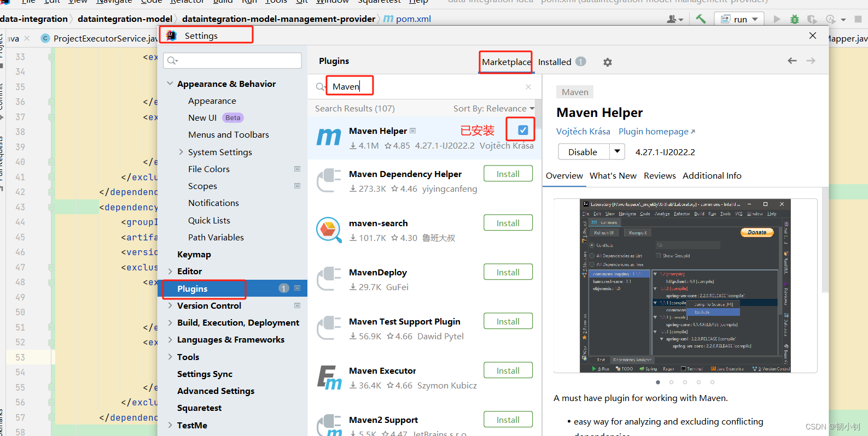Open the run configuration dropdown
868x436 pixels.
[740, 19]
